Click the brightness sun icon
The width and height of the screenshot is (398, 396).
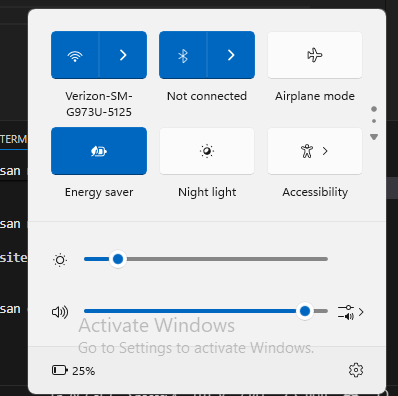pyautogui.click(x=60, y=260)
